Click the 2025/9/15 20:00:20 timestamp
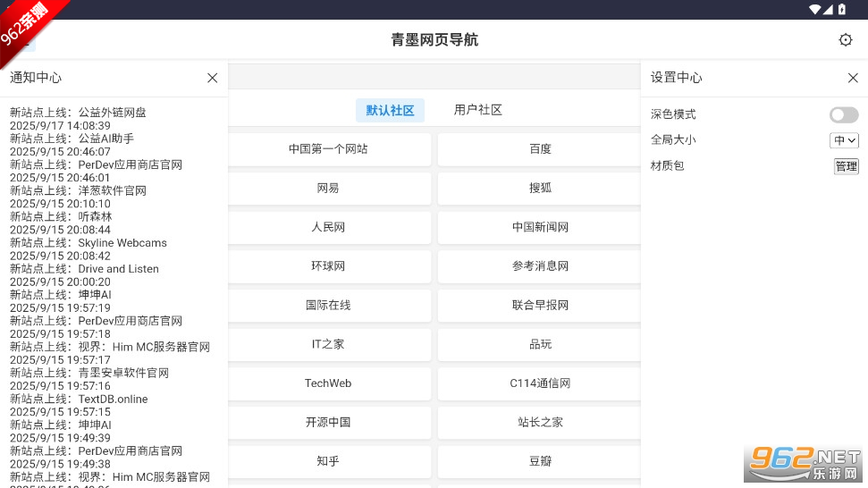Image resolution: width=868 pixels, height=488 pixels. [60, 282]
